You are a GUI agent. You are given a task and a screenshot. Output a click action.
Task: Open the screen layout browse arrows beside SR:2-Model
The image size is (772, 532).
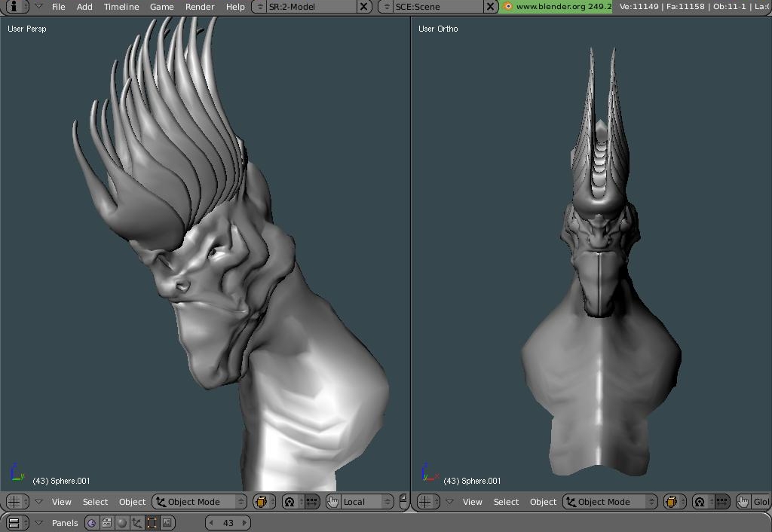coord(260,7)
